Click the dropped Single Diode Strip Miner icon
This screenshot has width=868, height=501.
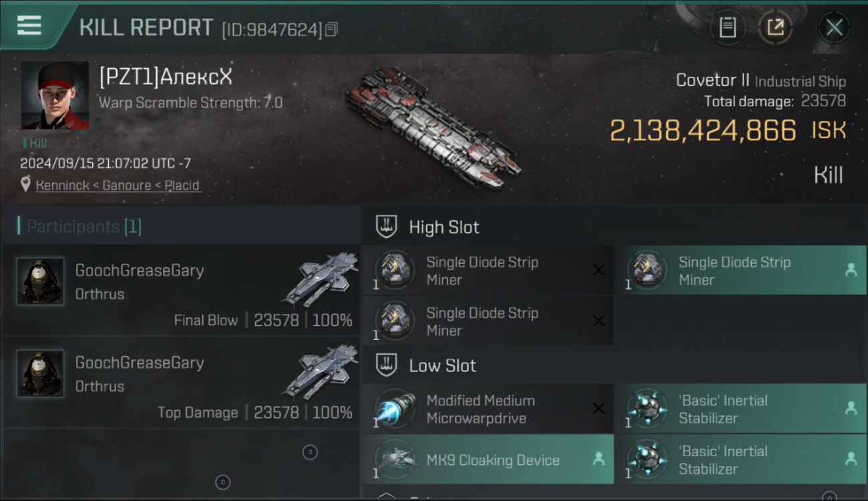click(x=647, y=271)
